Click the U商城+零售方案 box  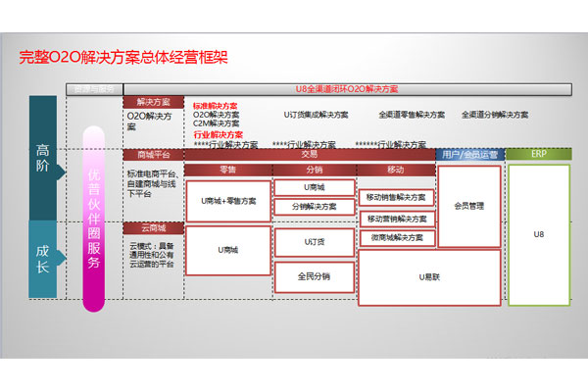(228, 201)
